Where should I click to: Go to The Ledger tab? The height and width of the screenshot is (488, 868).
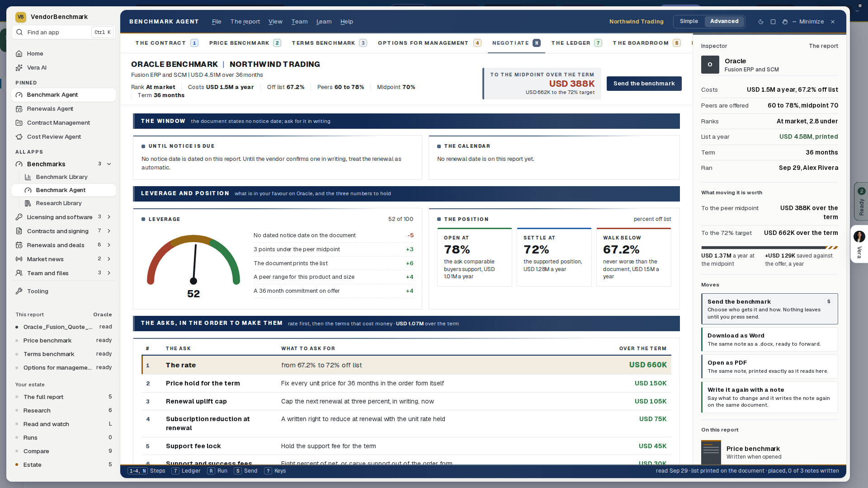click(x=576, y=43)
